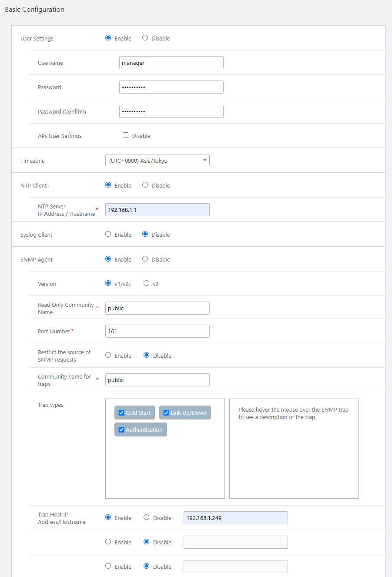Select Disable for NTP Client
This screenshot has height=577, width=392.
(x=145, y=185)
